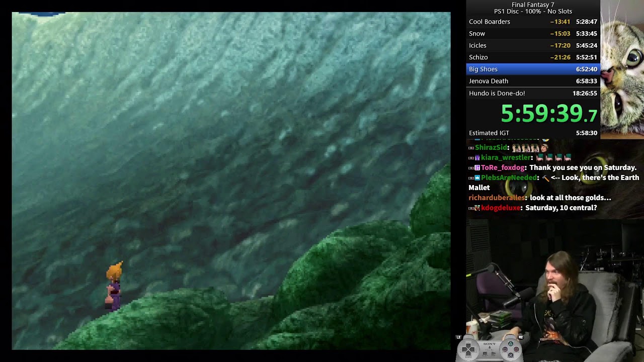Click the Sony logo on controller overlay

[490, 344]
